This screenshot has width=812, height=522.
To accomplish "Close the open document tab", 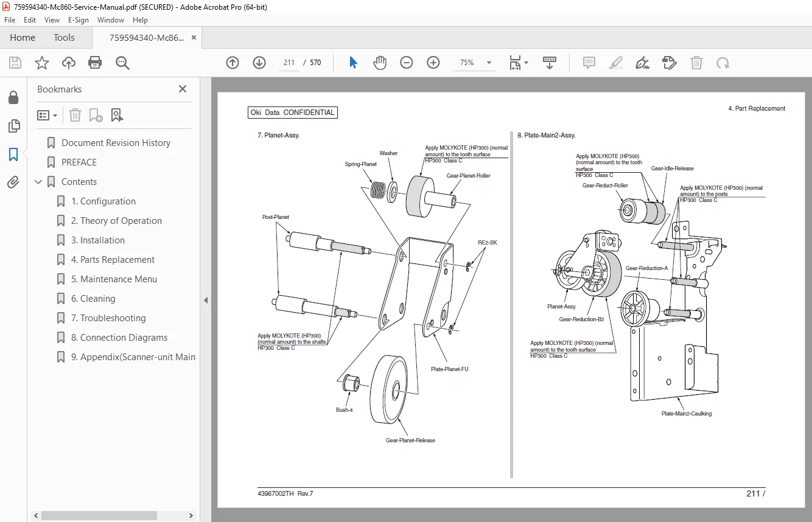I will (x=194, y=38).
